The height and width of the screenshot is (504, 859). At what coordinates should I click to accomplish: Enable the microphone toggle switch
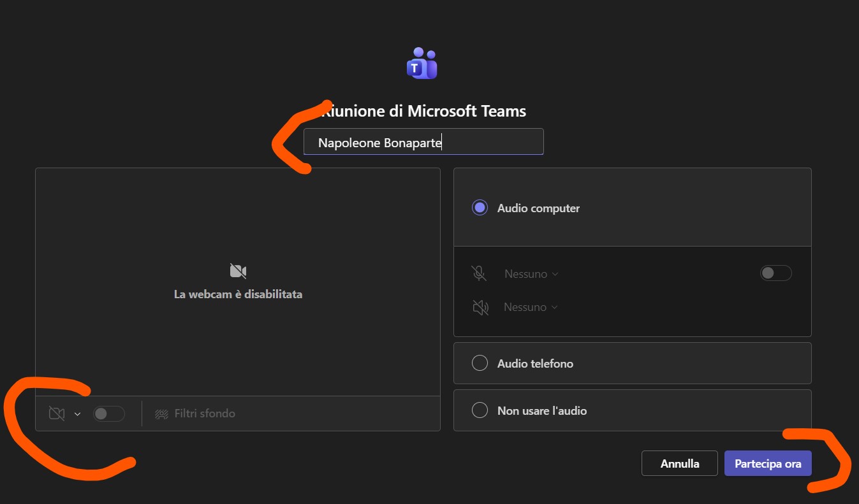point(775,273)
